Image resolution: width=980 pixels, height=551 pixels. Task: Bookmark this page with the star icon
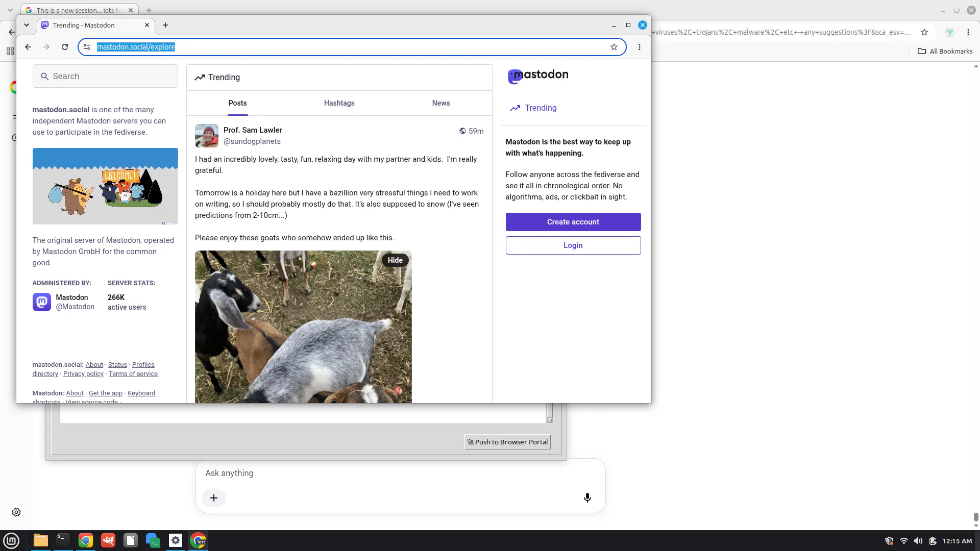pyautogui.click(x=614, y=47)
